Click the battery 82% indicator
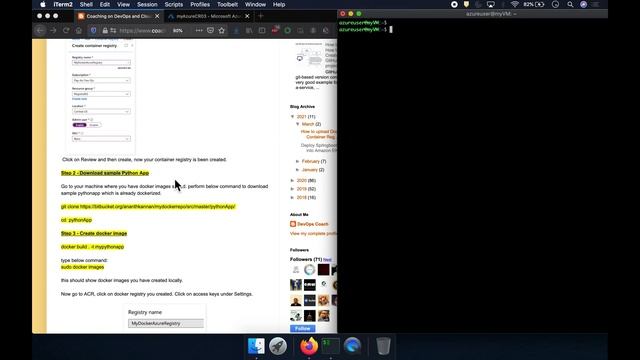 [x=534, y=4]
